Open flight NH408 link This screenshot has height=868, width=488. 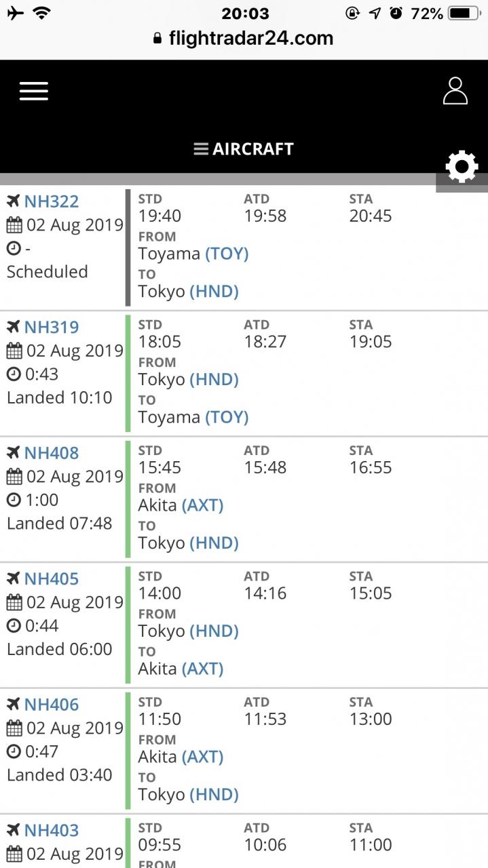(52, 453)
